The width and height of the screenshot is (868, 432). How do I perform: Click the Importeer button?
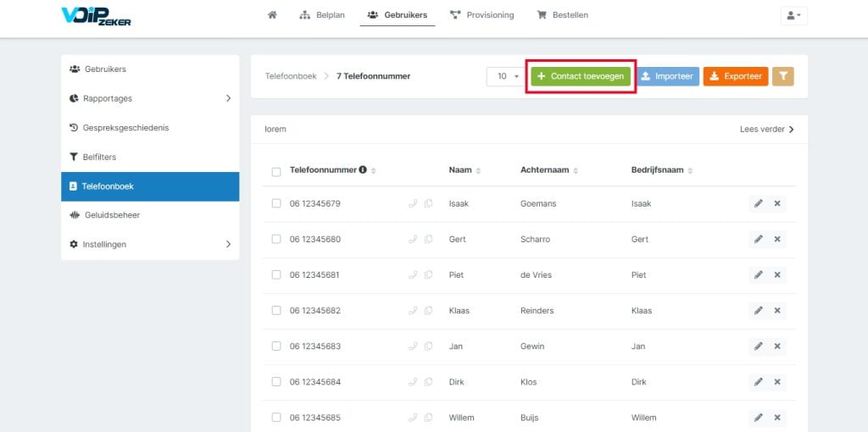coord(667,76)
